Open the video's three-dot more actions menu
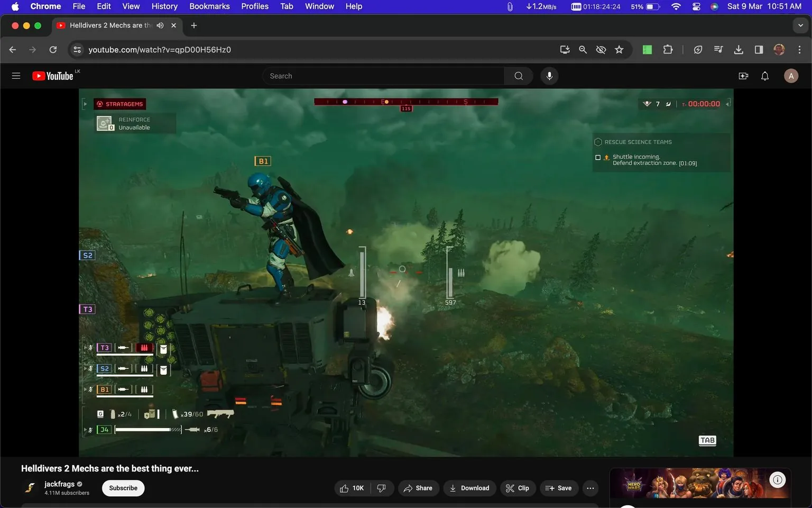Viewport: 812px width, 508px height. 590,488
